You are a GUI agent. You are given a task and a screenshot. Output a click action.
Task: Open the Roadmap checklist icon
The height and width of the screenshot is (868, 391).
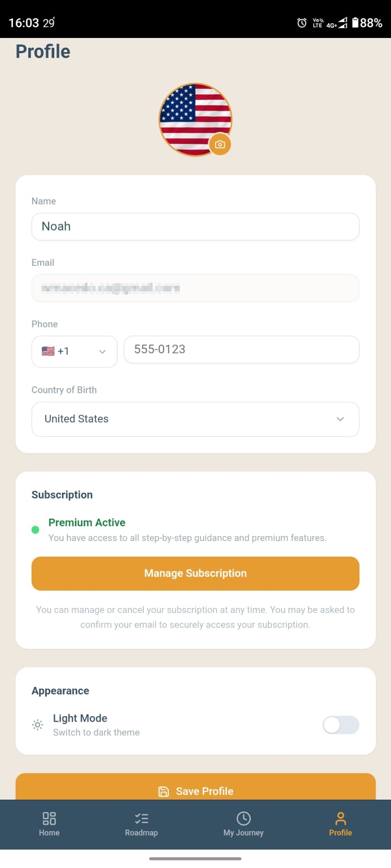tap(141, 818)
